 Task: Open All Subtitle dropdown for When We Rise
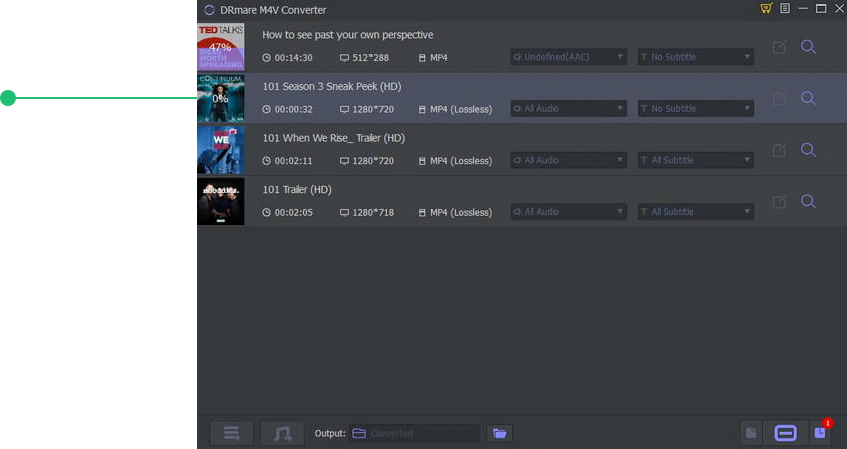[x=696, y=160]
